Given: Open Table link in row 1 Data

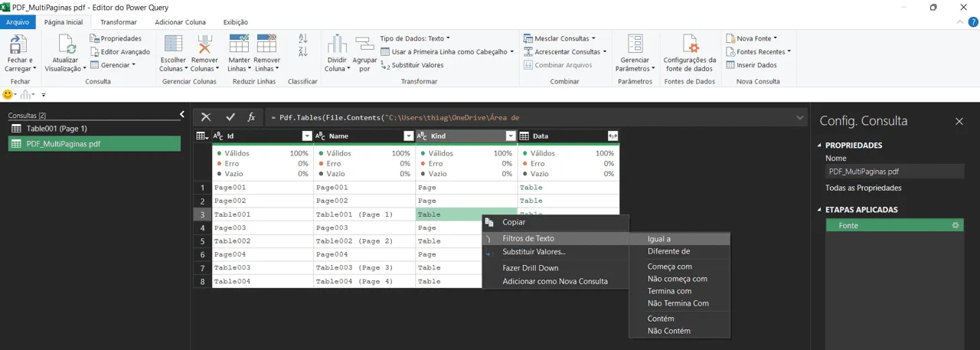Looking at the screenshot, I should click(531, 188).
